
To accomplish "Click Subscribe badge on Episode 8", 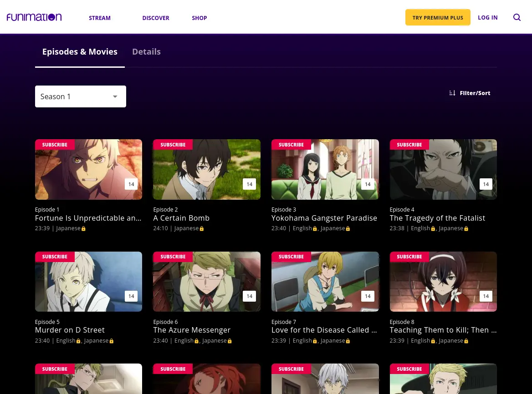I will pyautogui.click(x=409, y=257).
